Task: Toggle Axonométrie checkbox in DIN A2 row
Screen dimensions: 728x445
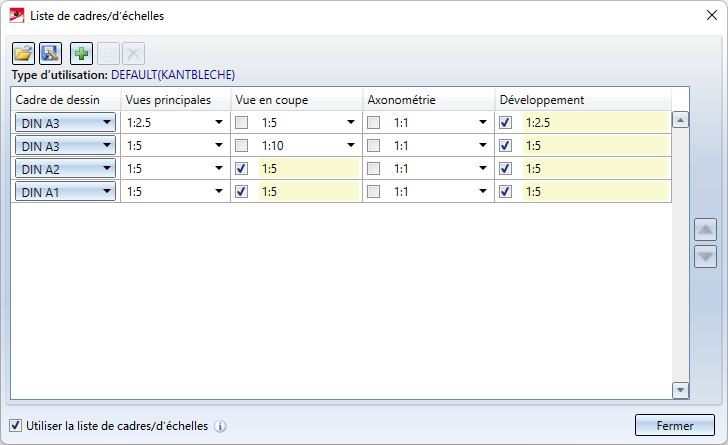Action: 374,168
